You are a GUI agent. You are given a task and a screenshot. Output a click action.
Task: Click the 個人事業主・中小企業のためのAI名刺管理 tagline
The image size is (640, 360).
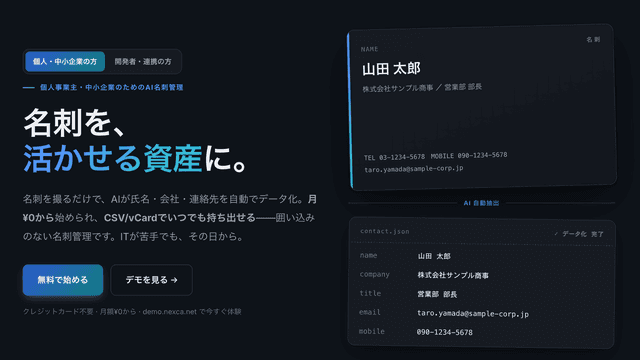point(111,87)
